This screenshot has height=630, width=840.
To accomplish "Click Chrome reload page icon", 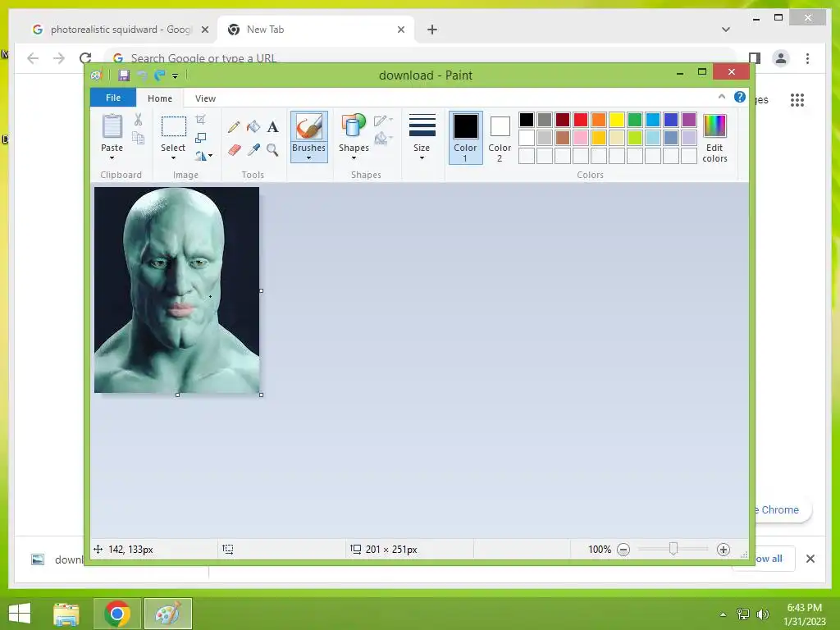I will pos(85,58).
